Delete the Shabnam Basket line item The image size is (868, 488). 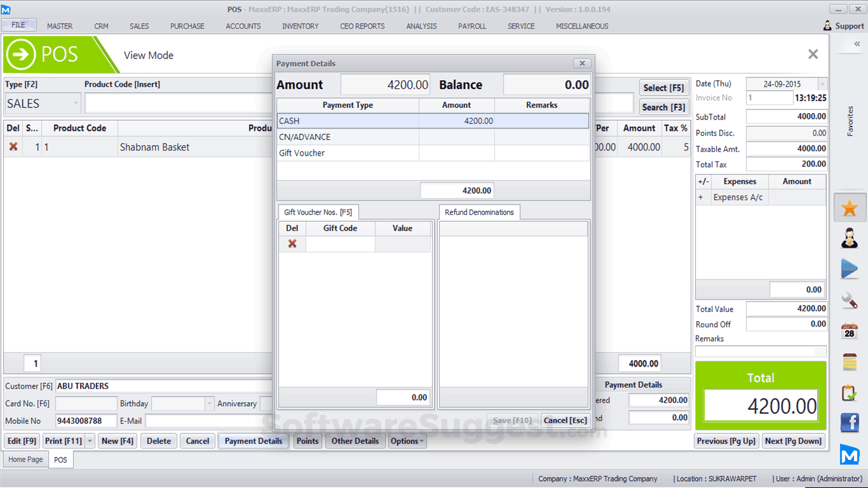tap(12, 147)
